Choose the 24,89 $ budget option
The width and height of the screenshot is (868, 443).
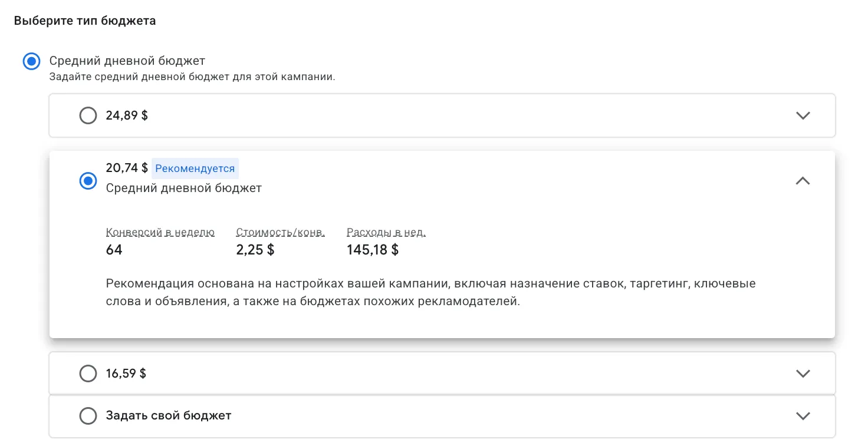pos(88,115)
